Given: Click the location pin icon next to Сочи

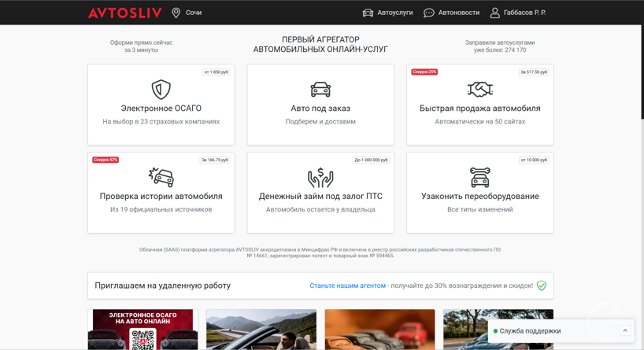Looking at the screenshot, I should [x=176, y=13].
